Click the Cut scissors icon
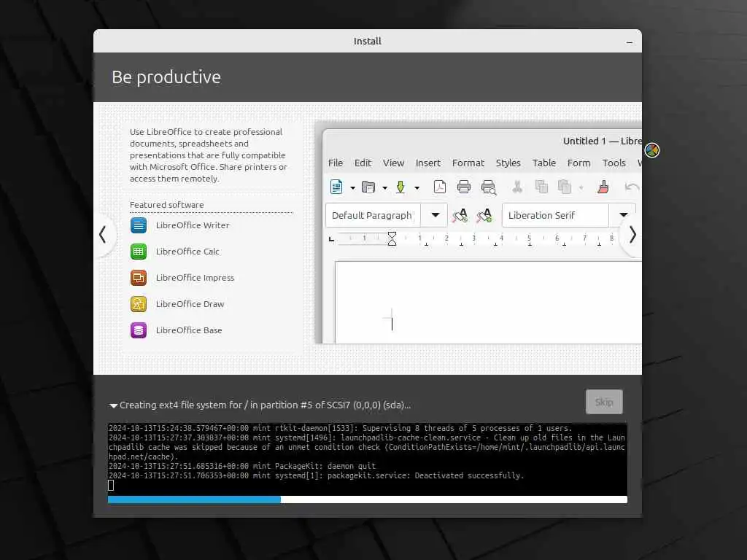This screenshot has width=747, height=560. pos(517,187)
